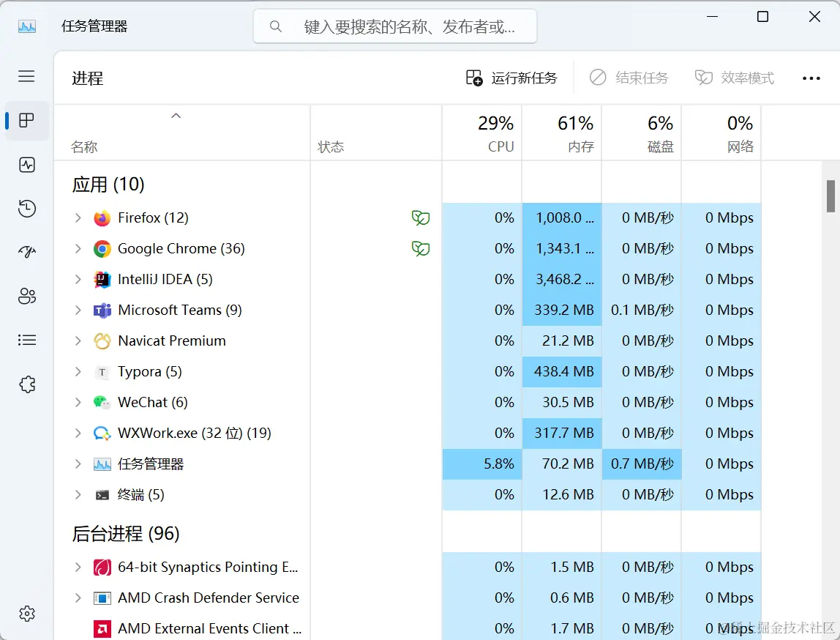Select Microsoft Teams disk value 0.1 MB/秒
The width and height of the screenshot is (840, 640).
(642, 310)
